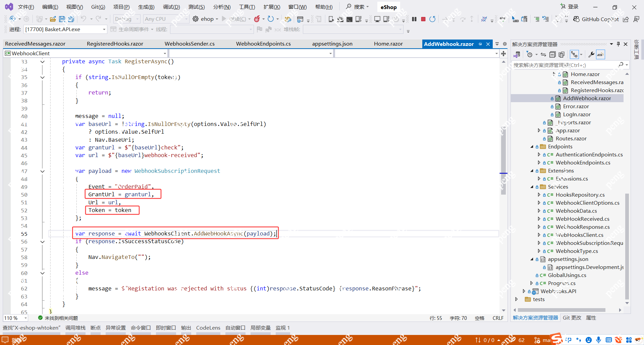
Task: Open GitHub Copilot from the toolbar
Action: coord(596,19)
